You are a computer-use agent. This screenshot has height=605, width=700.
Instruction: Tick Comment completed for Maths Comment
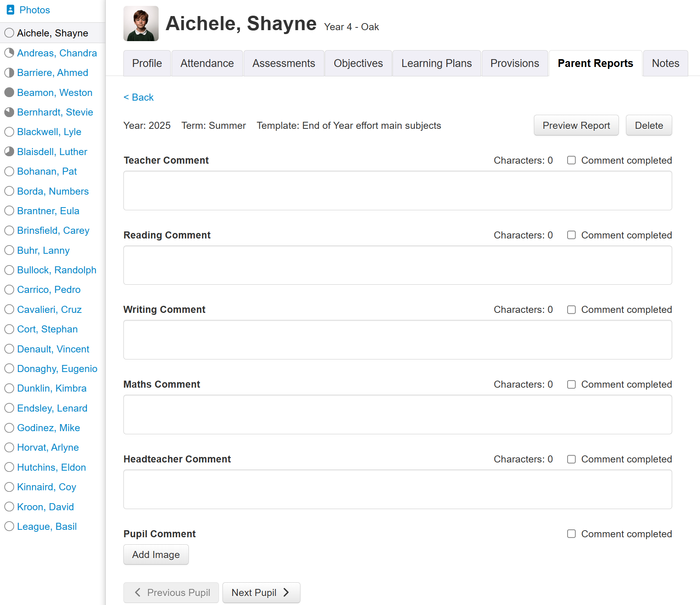[x=572, y=384]
